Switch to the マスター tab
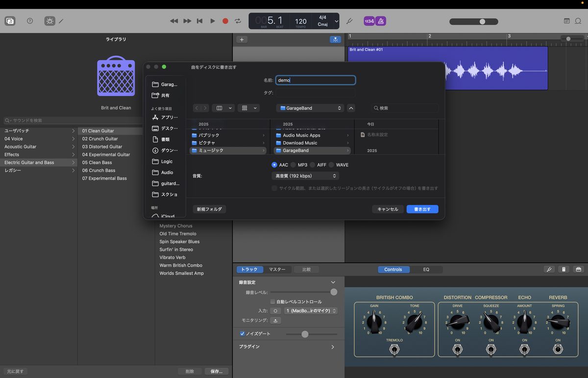The image size is (588, 378). [x=277, y=269]
